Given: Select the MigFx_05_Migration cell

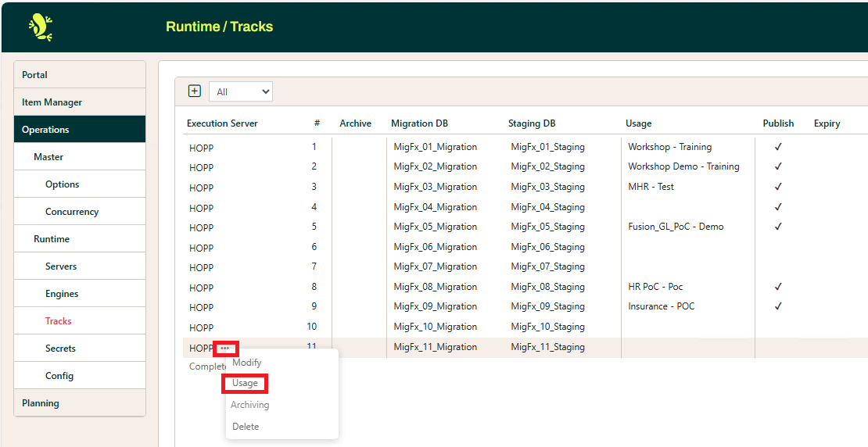Looking at the screenshot, I should [435, 227].
